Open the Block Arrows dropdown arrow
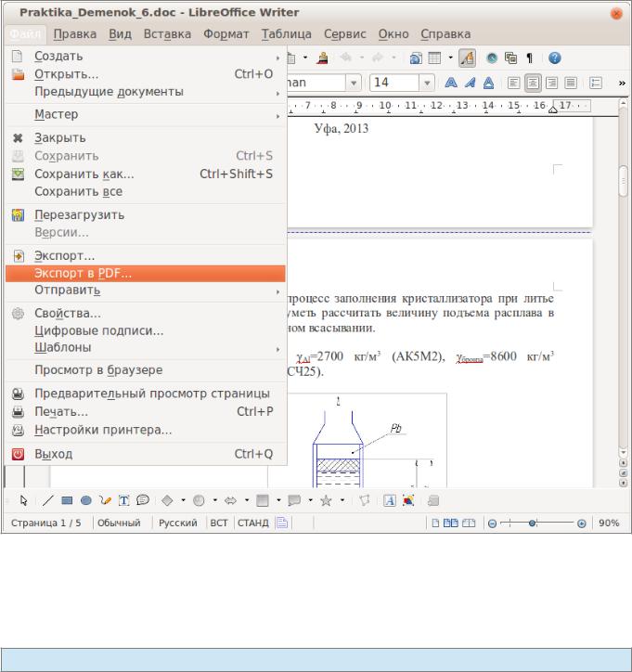 247,500
